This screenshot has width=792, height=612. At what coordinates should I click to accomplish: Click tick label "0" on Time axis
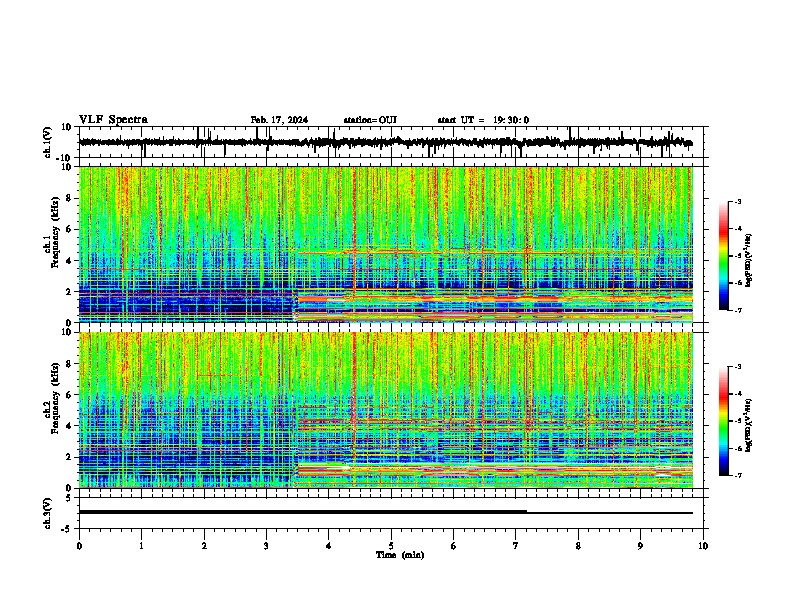tap(79, 546)
